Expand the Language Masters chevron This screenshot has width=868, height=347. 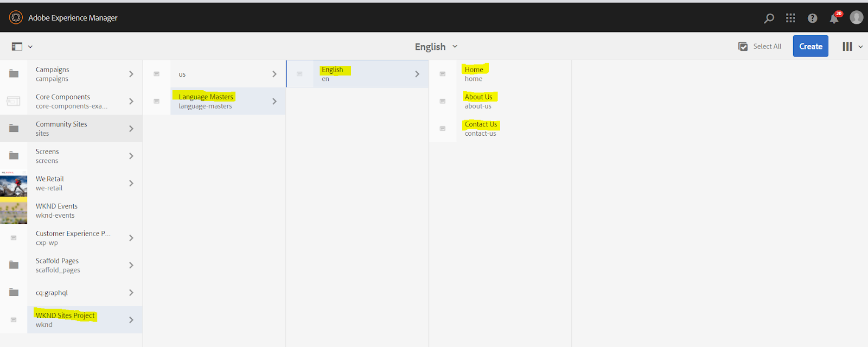tap(274, 101)
